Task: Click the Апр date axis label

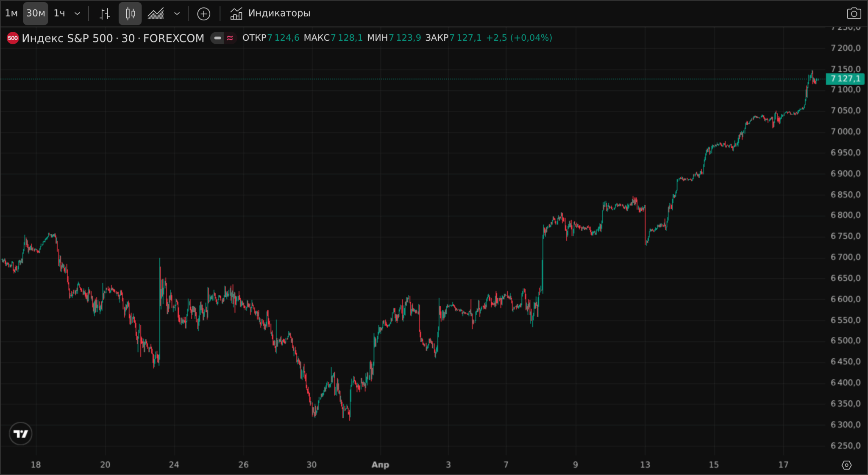Action: click(x=380, y=465)
